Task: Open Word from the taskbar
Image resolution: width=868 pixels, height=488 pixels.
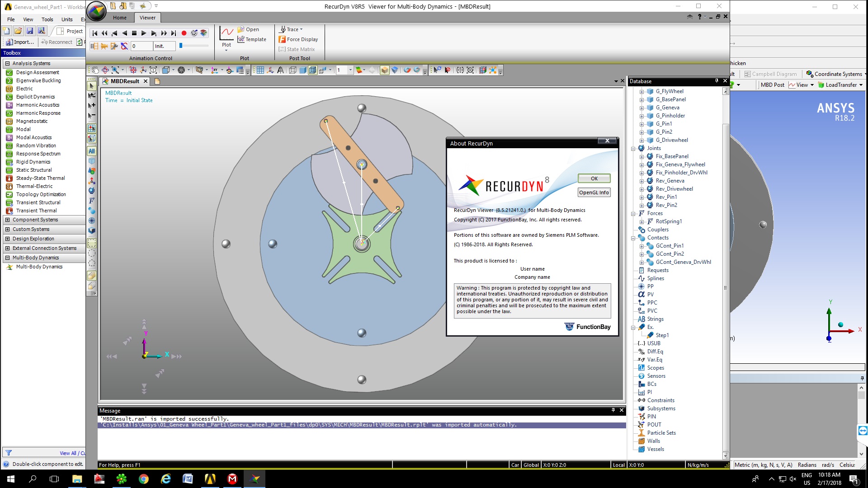Action: [188, 479]
